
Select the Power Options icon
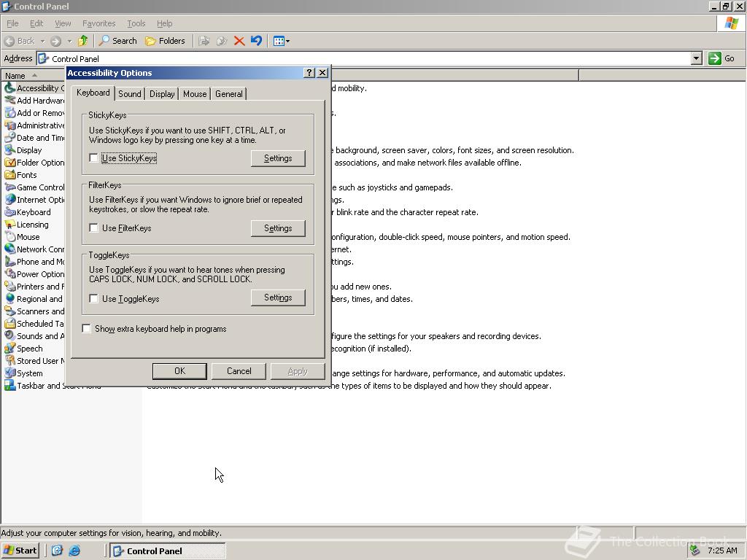[10, 274]
